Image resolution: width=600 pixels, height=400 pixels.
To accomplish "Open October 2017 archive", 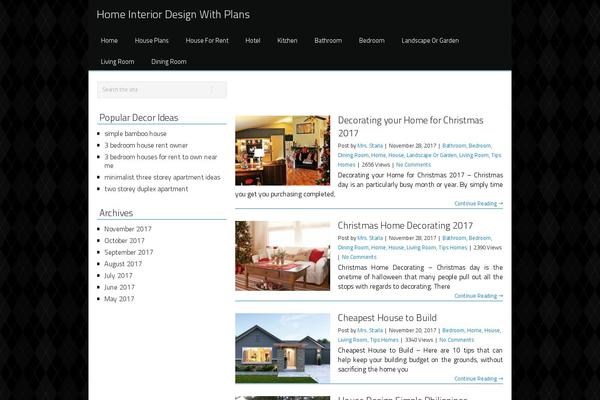I will pyautogui.click(x=124, y=241).
